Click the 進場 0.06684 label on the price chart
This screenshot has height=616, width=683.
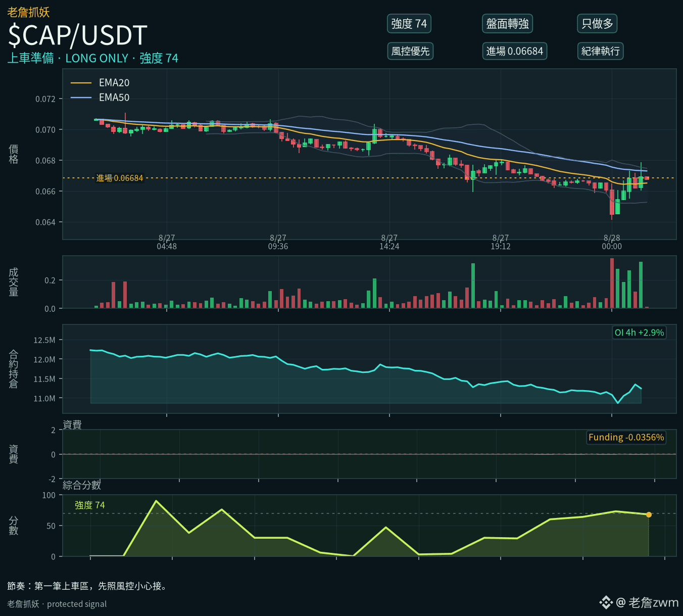pos(120,178)
